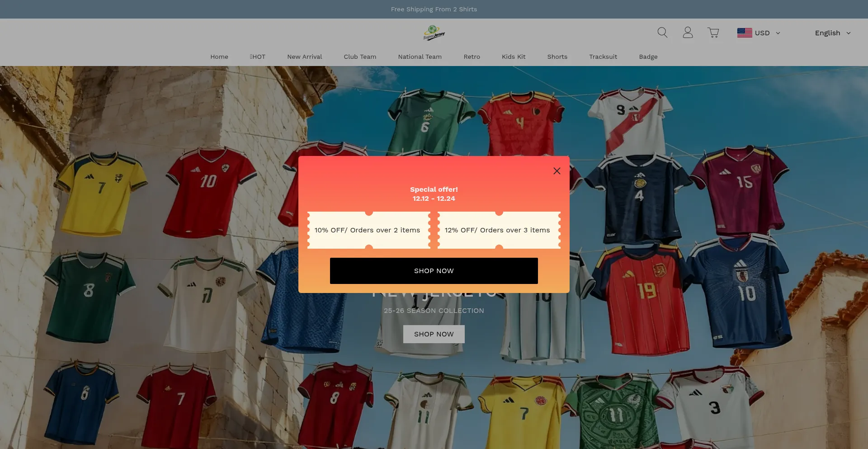Expand the USD currency dropdown
The width and height of the screenshot is (868, 449).
point(767,33)
